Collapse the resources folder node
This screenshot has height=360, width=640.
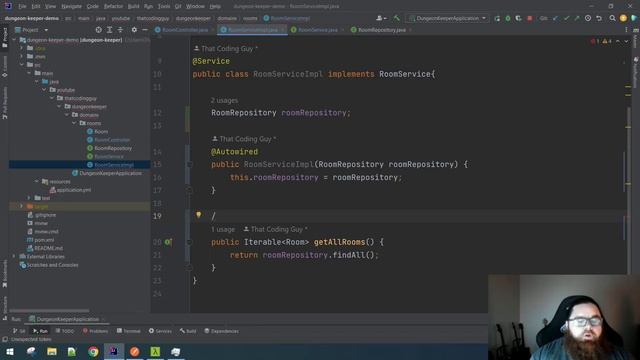tap(37, 181)
